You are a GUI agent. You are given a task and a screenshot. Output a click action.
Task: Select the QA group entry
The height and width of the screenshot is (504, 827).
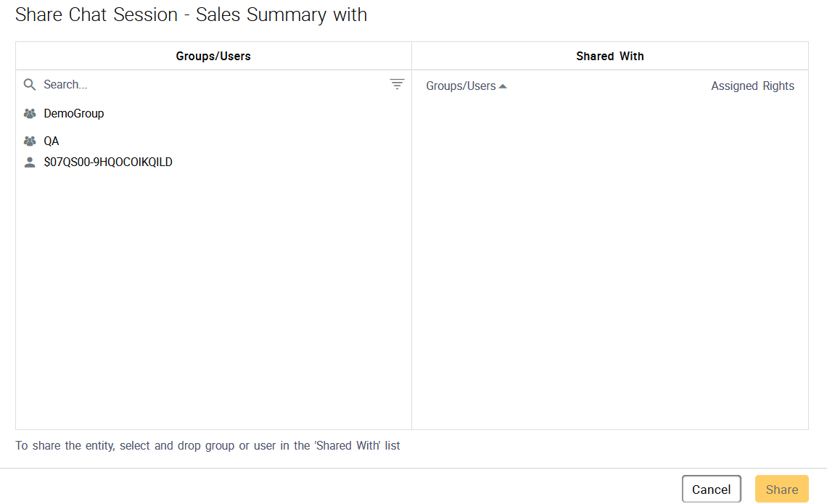tap(52, 141)
